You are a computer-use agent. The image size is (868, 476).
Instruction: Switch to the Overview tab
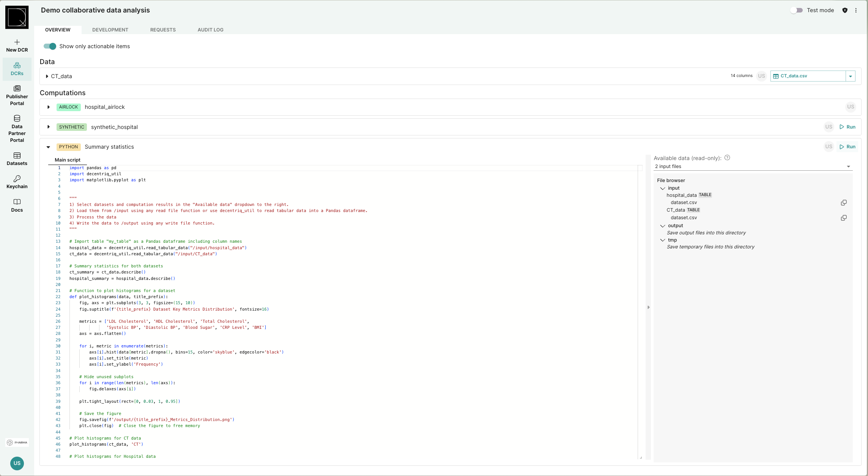tap(58, 30)
